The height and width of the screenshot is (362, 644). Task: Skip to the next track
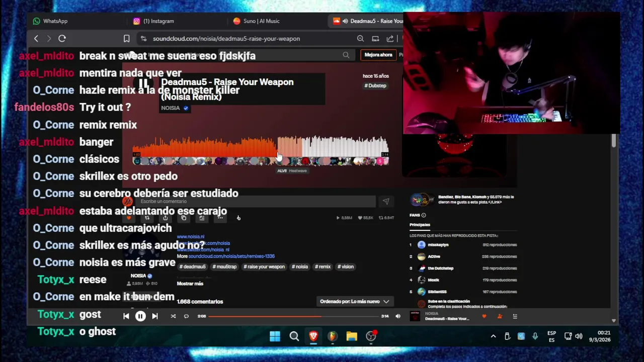[155, 316]
